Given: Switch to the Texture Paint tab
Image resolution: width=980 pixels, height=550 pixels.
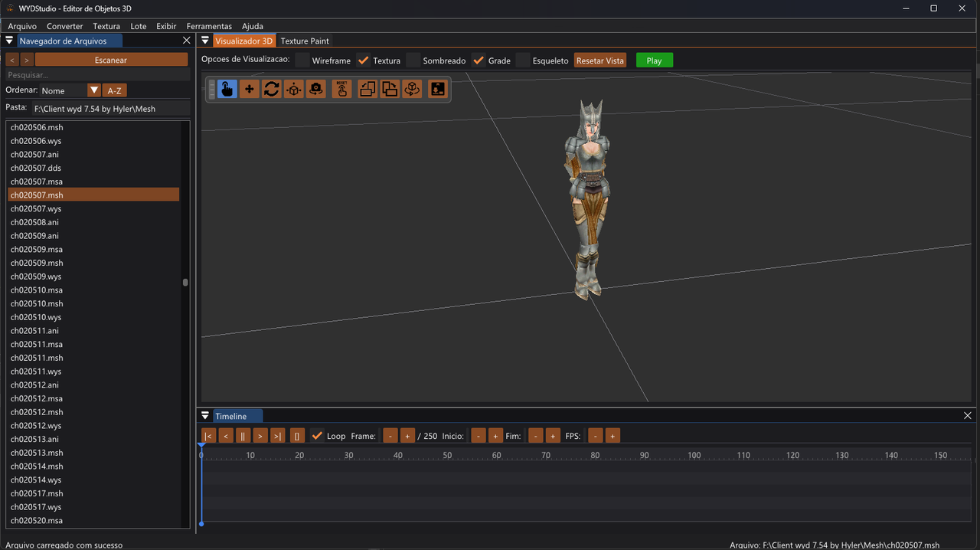Looking at the screenshot, I should (305, 41).
